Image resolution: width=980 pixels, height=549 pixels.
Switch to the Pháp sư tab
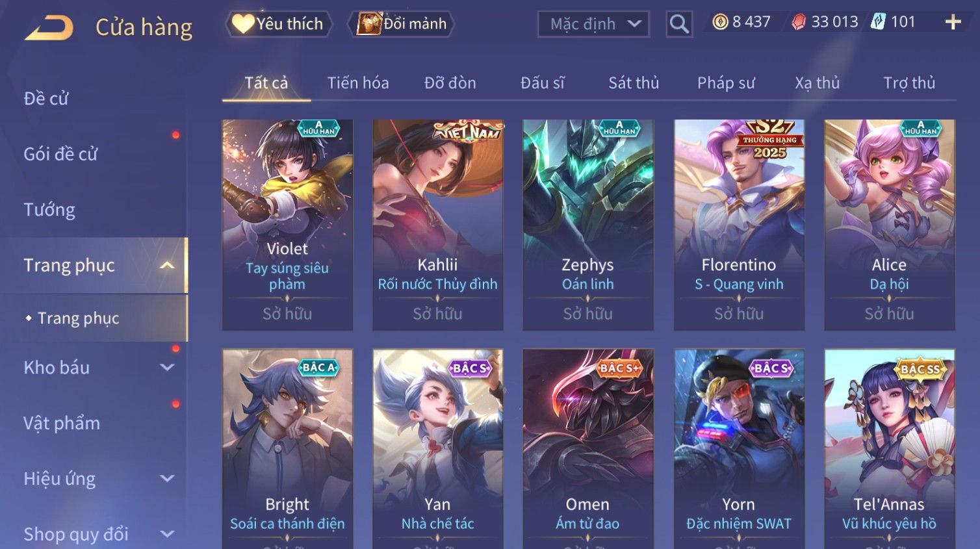pyautogui.click(x=726, y=83)
